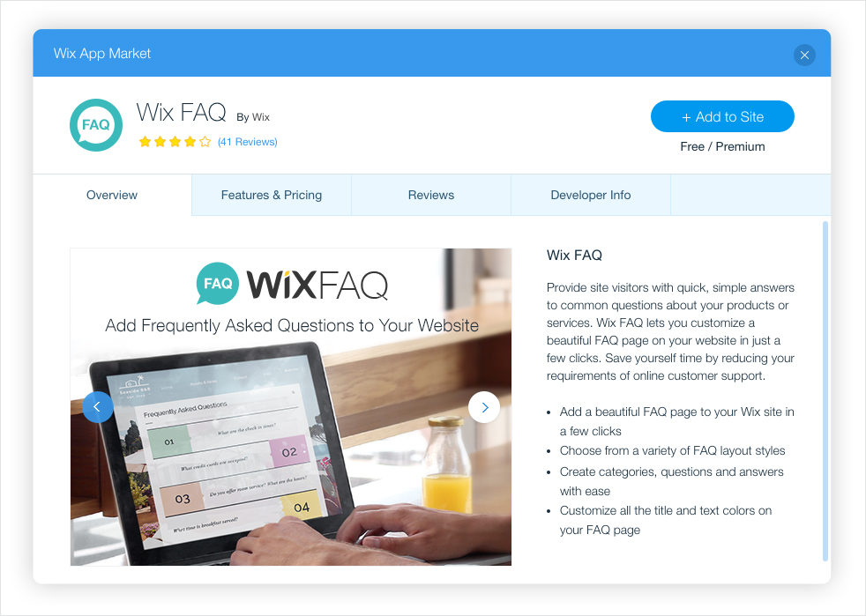Click the third yellow rating star
This screenshot has width=866, height=616.
pyautogui.click(x=175, y=142)
